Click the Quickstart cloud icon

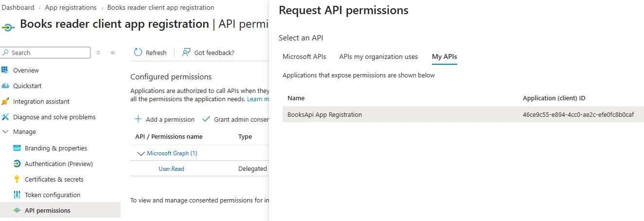(x=5, y=86)
